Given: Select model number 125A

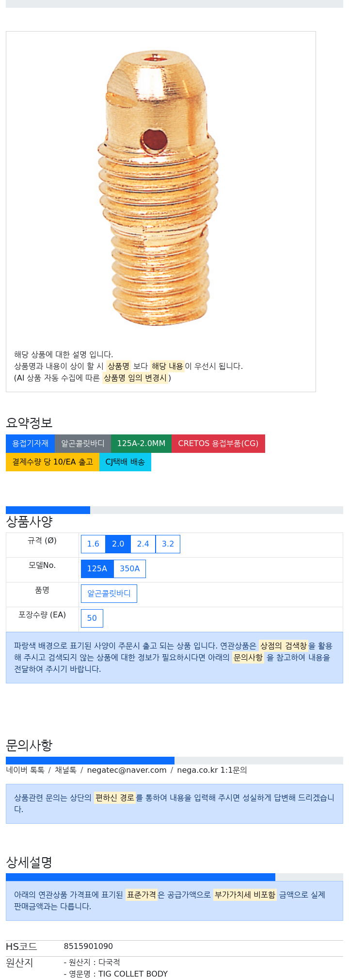Looking at the screenshot, I should pos(97,569).
